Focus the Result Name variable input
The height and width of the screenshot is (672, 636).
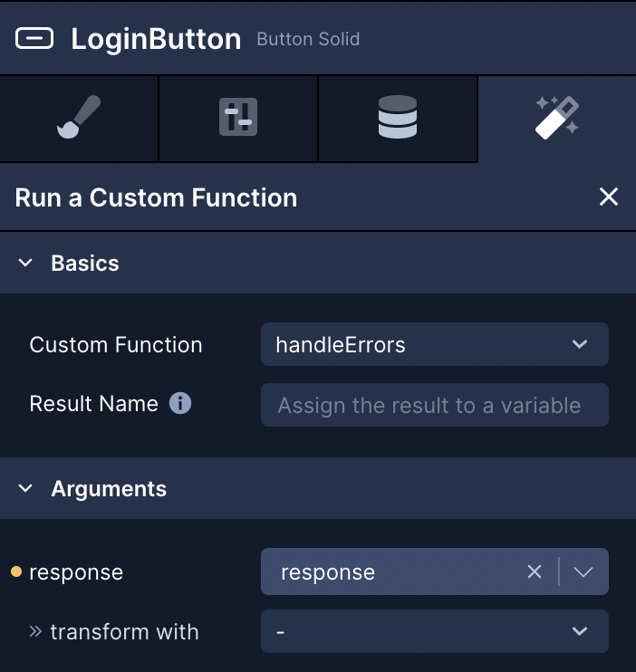(435, 405)
